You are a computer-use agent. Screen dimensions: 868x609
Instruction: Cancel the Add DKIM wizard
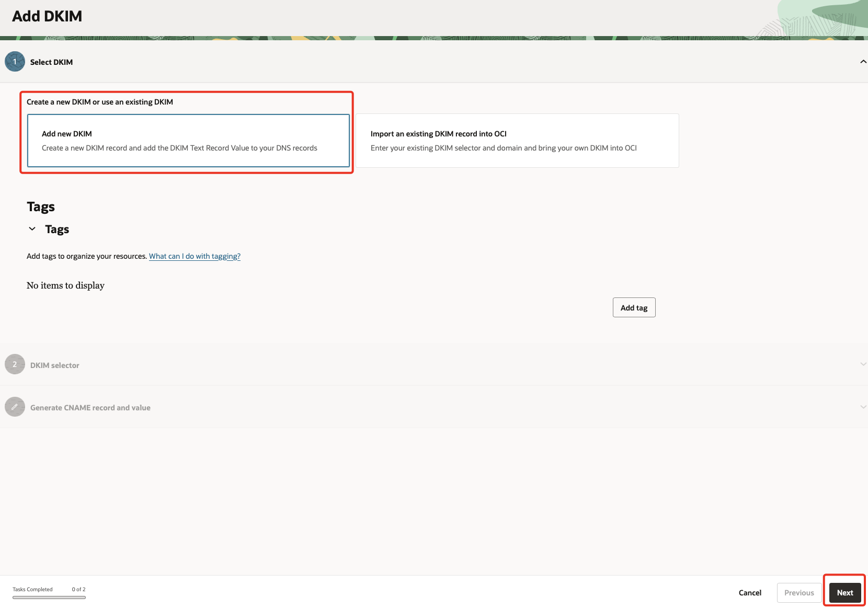click(750, 592)
